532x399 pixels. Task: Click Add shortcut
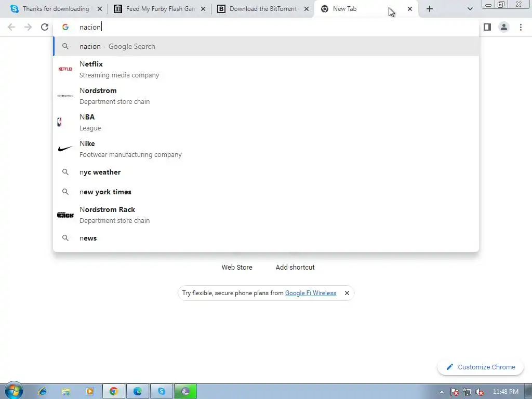pos(295,268)
